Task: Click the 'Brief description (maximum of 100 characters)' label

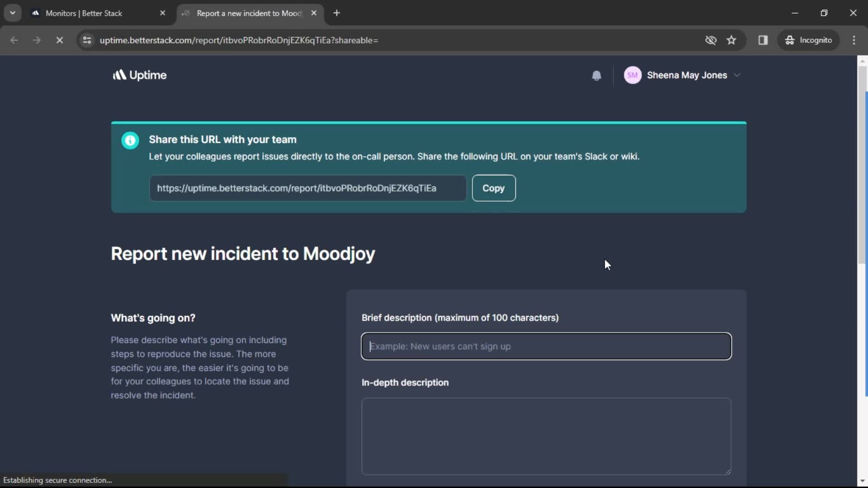Action: 460,318
